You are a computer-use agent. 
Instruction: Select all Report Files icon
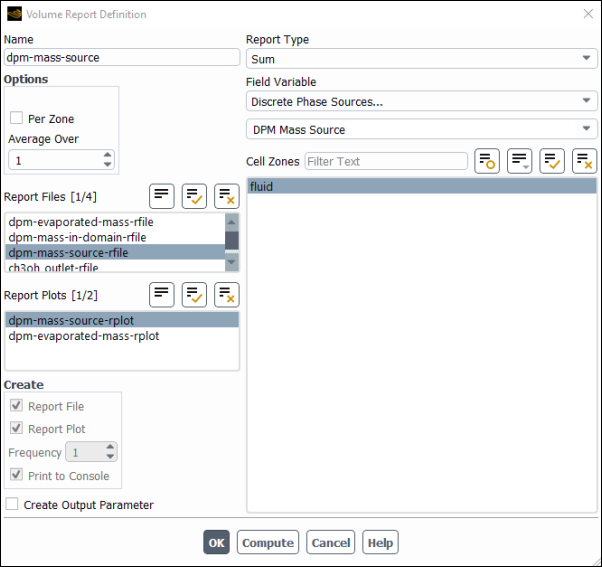194,196
